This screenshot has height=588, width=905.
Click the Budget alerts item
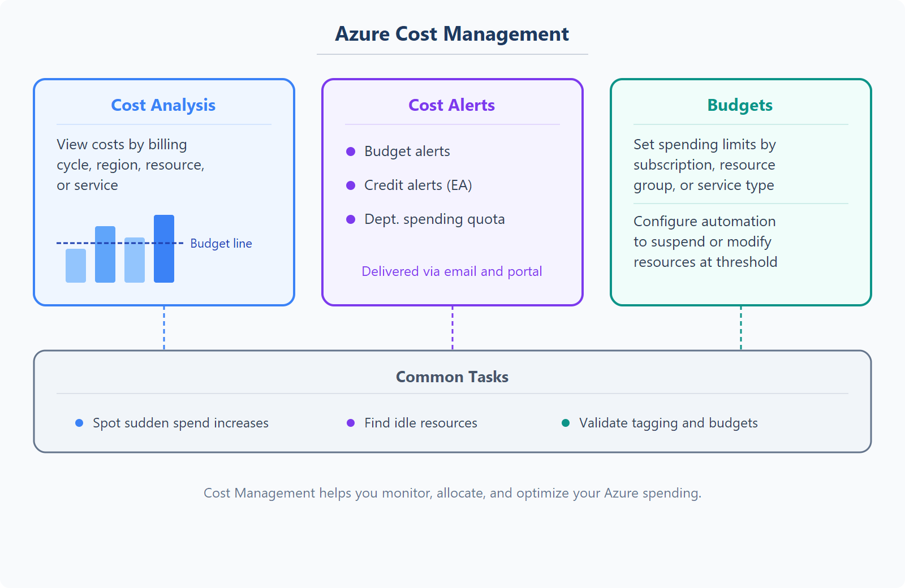pos(407,152)
